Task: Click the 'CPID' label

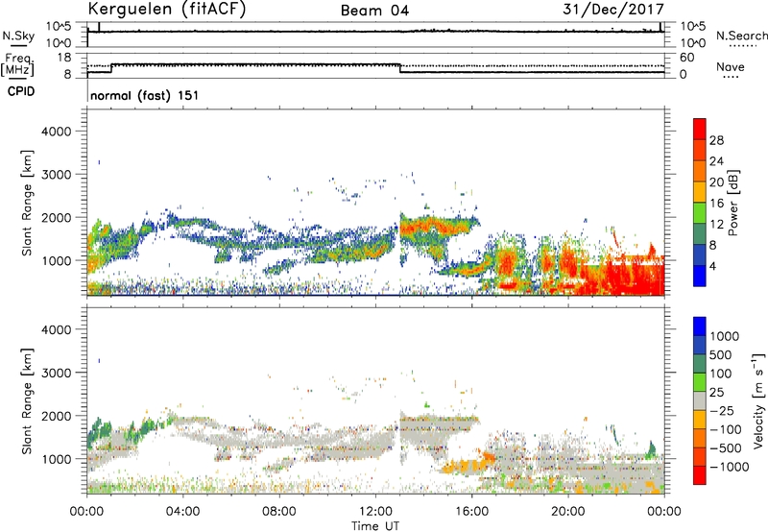Action: click(21, 91)
